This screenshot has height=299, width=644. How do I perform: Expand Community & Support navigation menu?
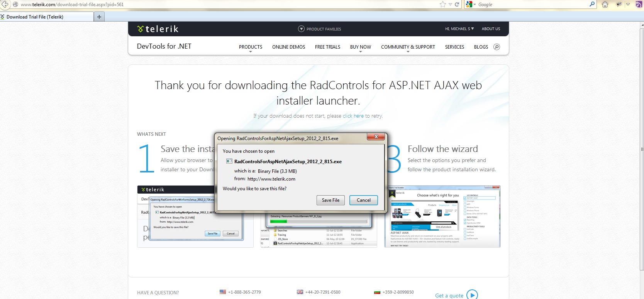[x=408, y=47]
